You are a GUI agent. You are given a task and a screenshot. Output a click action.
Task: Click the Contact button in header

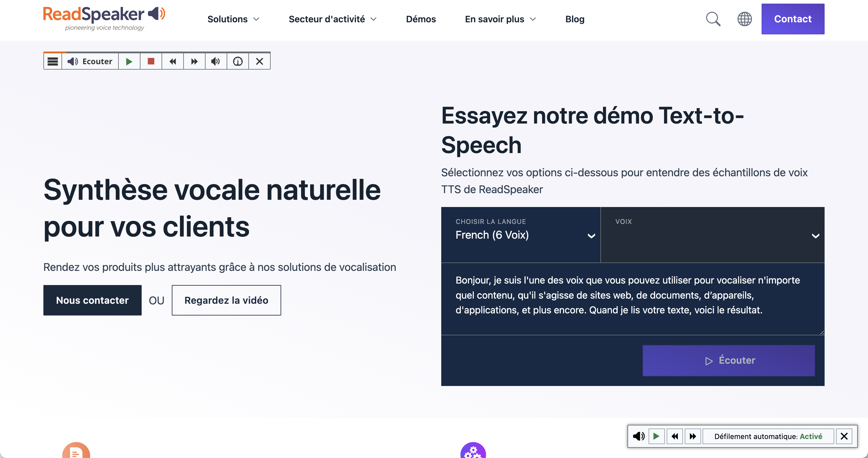point(793,19)
